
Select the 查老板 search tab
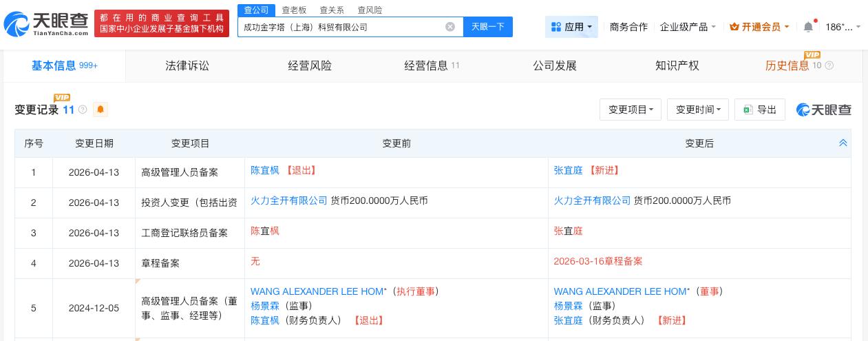click(x=294, y=10)
